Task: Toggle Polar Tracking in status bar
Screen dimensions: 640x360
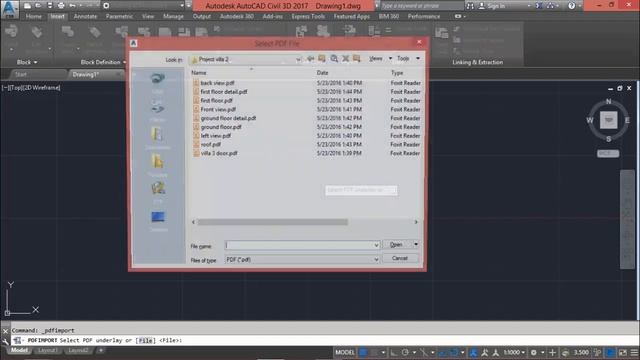Action: (x=405, y=352)
